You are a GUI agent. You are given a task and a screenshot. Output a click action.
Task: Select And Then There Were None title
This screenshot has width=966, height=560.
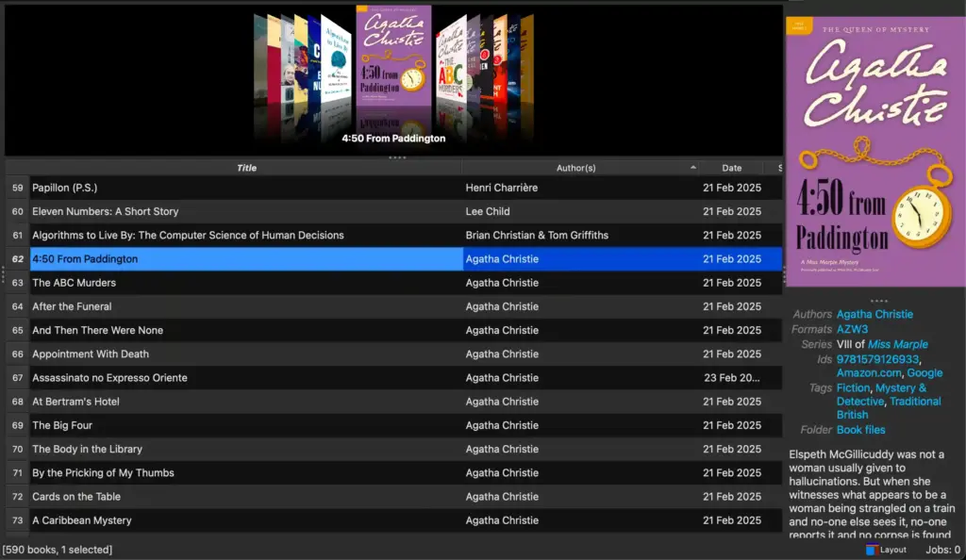(x=97, y=331)
